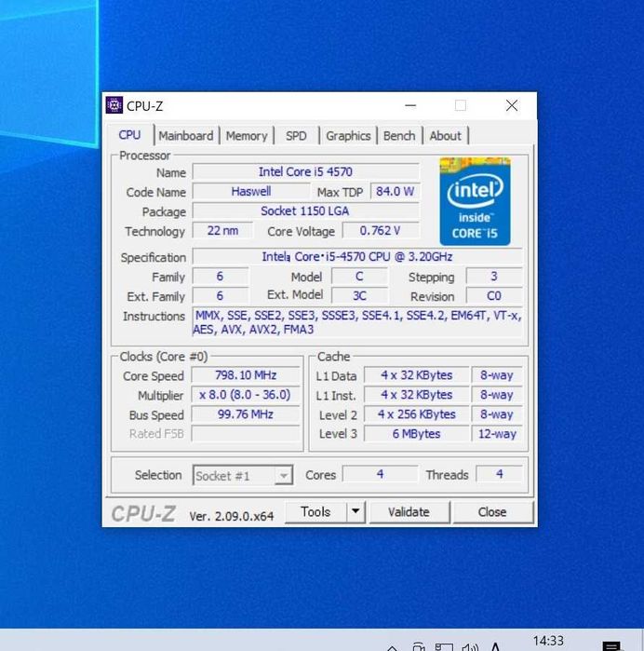
Task: Click the Close button at bottom
Action: (x=492, y=512)
